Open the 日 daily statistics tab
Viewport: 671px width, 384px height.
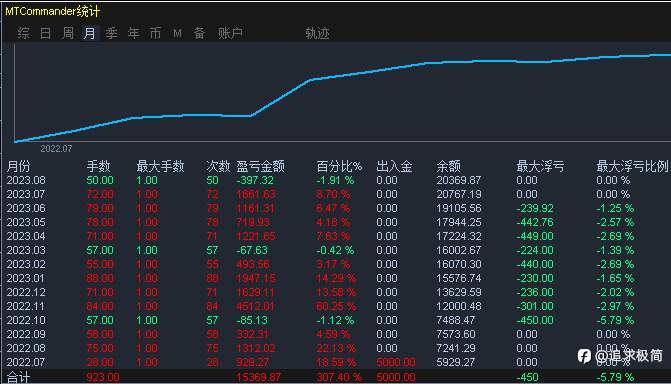[45, 33]
